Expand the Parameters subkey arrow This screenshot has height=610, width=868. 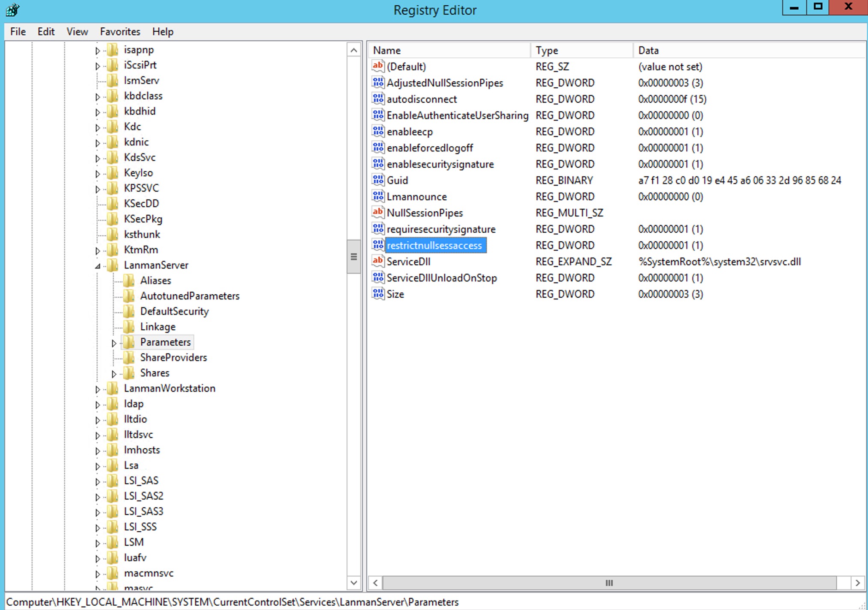point(114,343)
